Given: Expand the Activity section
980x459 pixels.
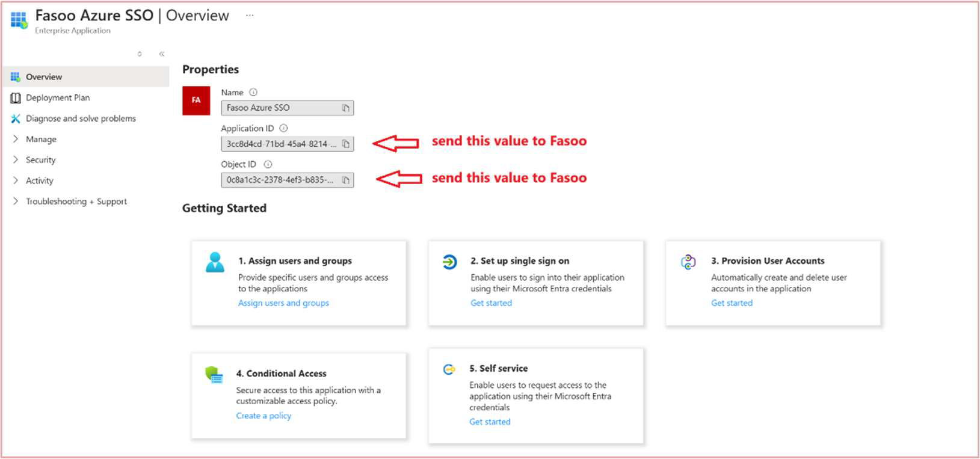Looking at the screenshot, I should pos(16,180).
